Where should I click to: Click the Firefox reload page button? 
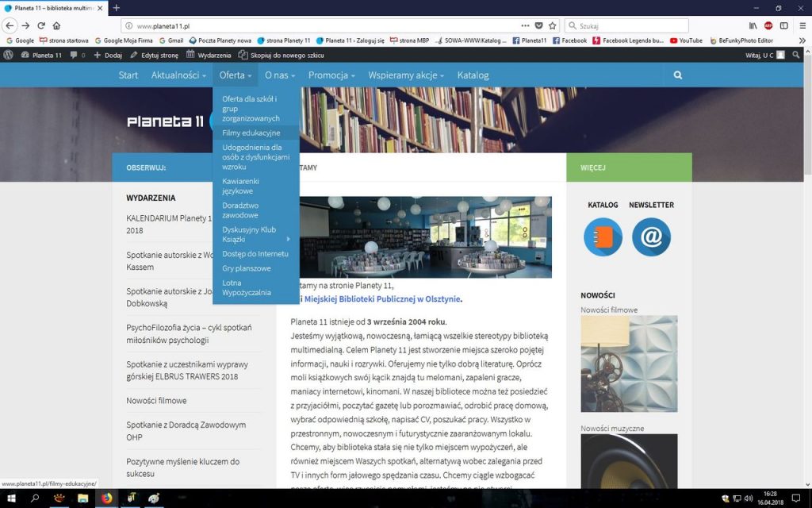pyautogui.click(x=41, y=25)
